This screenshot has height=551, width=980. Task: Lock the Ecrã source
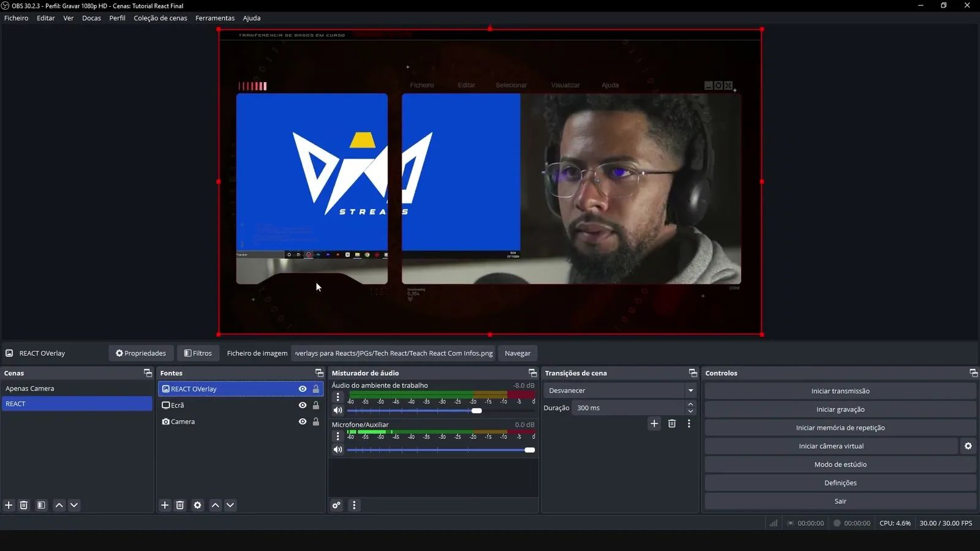(x=316, y=405)
